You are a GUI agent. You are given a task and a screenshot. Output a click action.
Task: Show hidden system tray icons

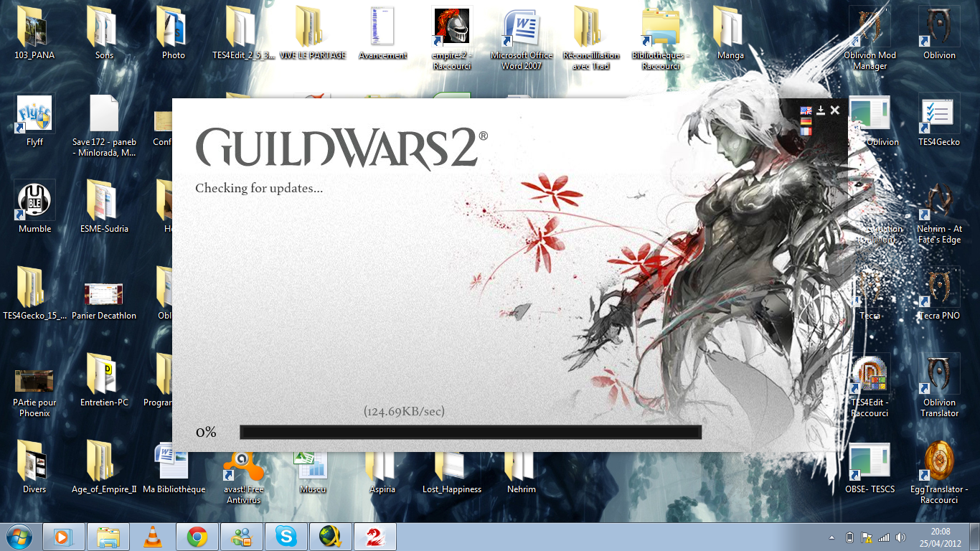(x=832, y=537)
